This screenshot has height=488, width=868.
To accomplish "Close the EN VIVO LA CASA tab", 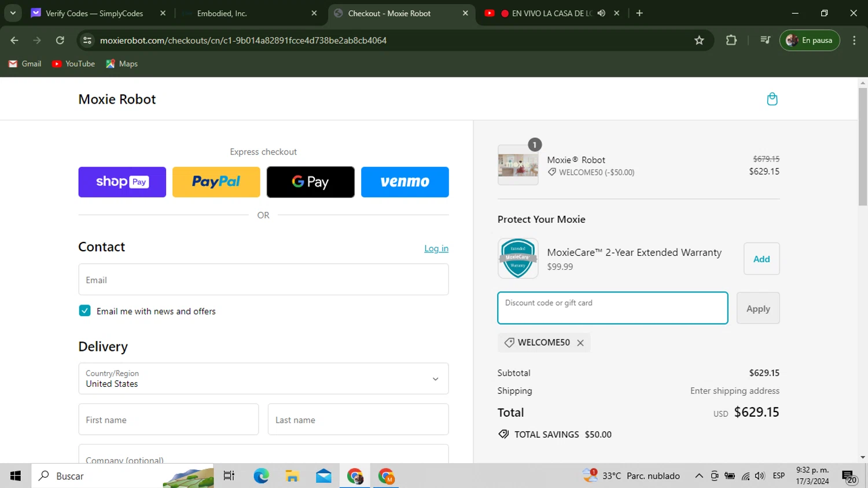I will click(617, 13).
